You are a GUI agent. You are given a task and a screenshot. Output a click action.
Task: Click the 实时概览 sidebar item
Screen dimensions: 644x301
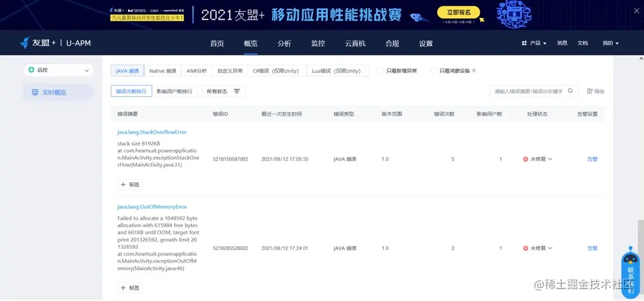(x=58, y=93)
